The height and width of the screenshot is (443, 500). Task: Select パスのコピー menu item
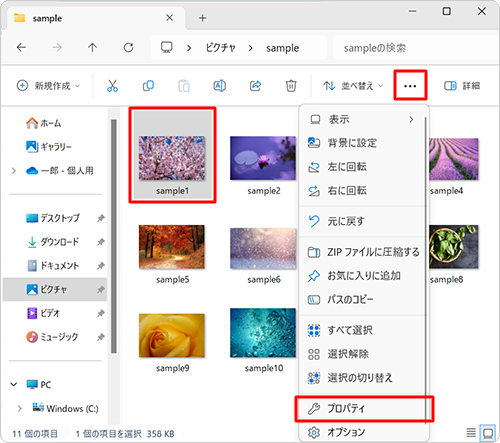pyautogui.click(x=362, y=299)
